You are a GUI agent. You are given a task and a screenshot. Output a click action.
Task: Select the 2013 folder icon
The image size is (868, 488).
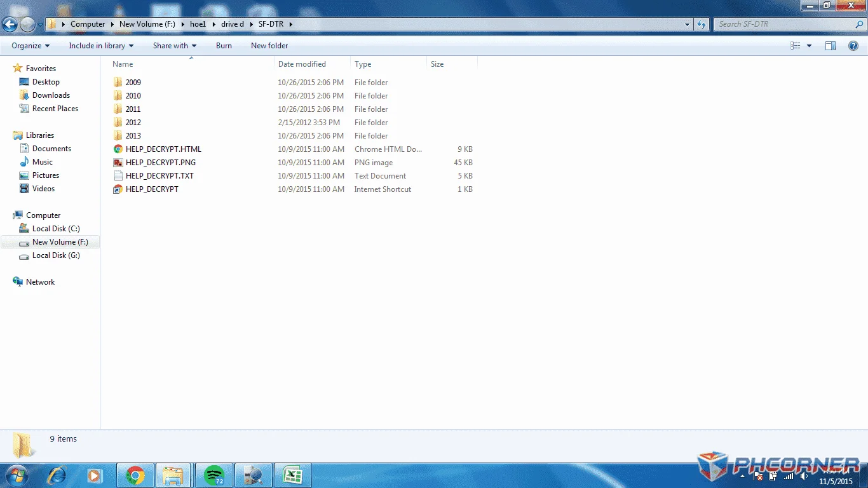coord(118,136)
